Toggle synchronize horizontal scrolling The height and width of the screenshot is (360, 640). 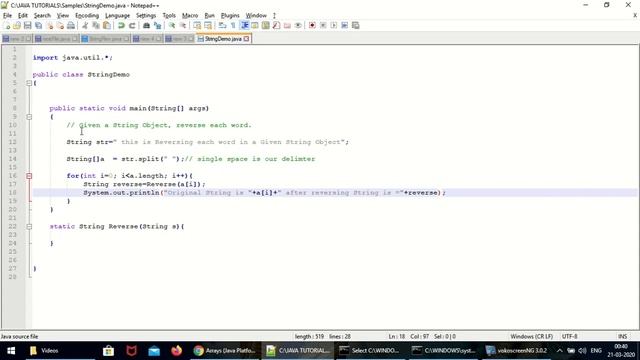pos(208,25)
